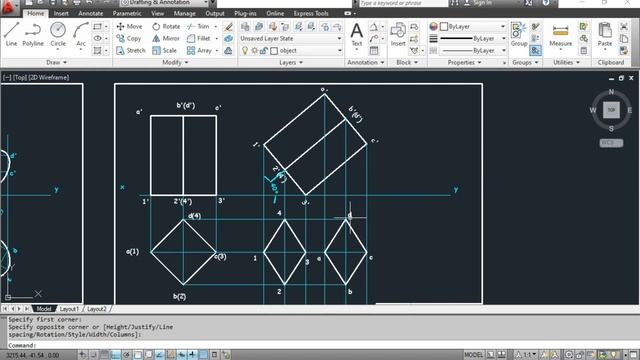Screen dimensions: 640x360
Task: Click the Trim tool
Action: click(x=198, y=27)
